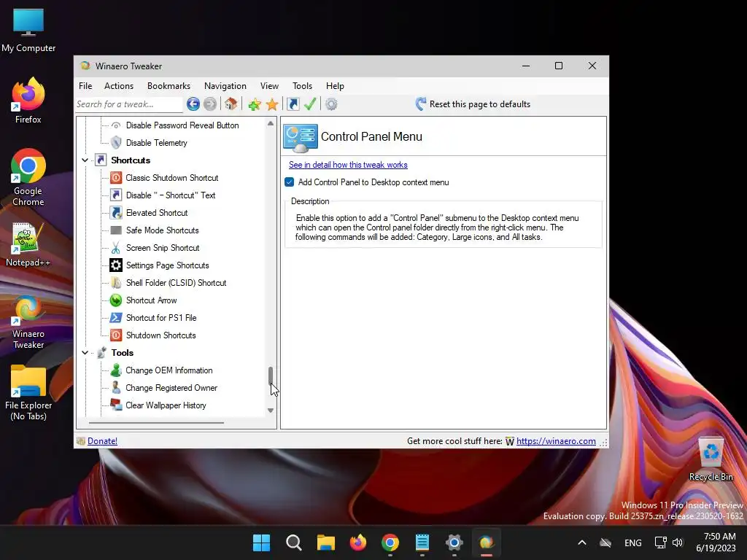Click Classic Shutdown Shortcut icon
Viewport: 747px width, 560px height.
(x=116, y=178)
